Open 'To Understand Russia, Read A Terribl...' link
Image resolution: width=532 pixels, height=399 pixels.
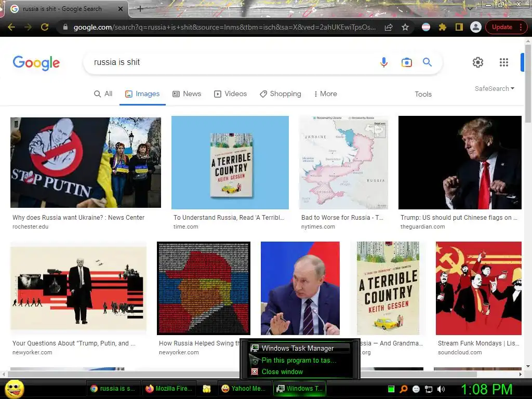pos(229,218)
